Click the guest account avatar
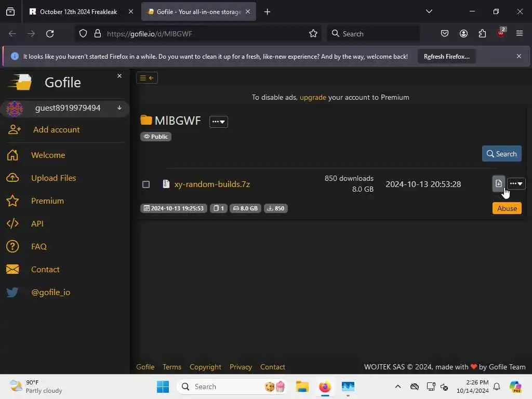 coord(15,109)
